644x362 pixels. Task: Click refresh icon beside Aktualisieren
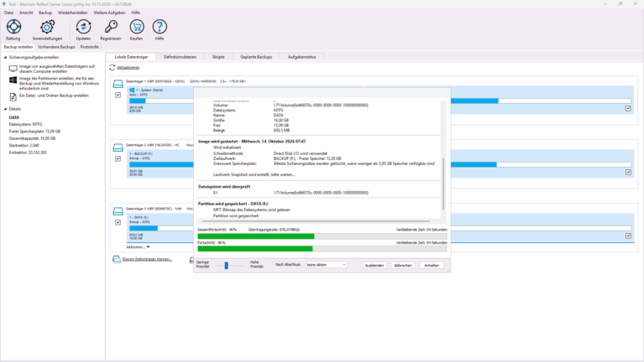(x=112, y=67)
